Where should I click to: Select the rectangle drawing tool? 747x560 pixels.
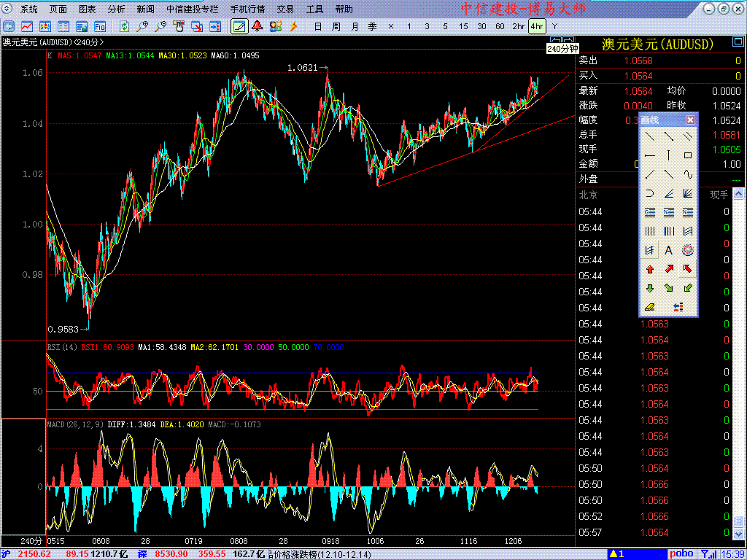(x=687, y=155)
